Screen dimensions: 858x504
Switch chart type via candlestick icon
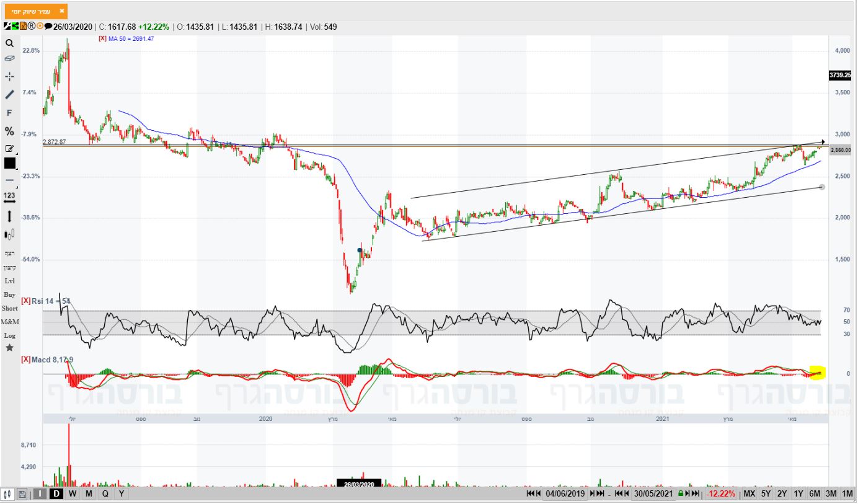coord(9,234)
